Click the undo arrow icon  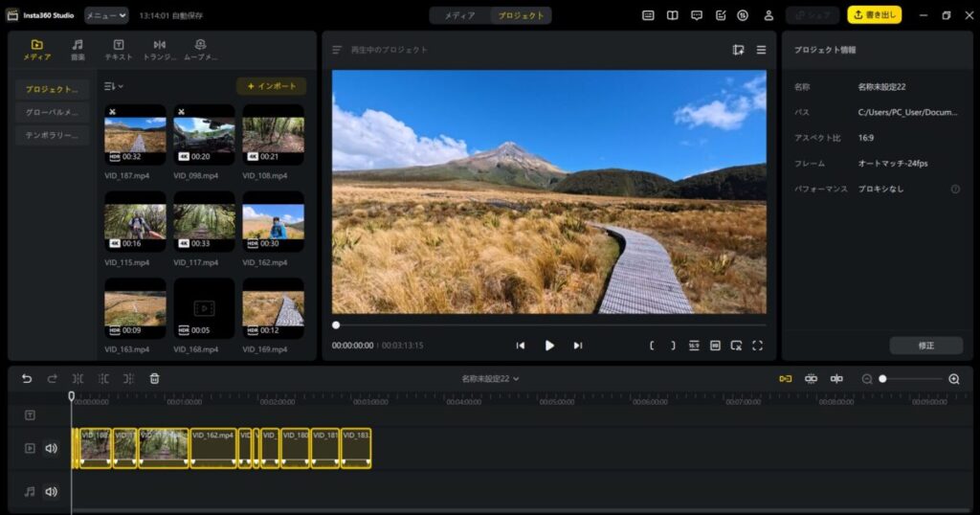27,379
